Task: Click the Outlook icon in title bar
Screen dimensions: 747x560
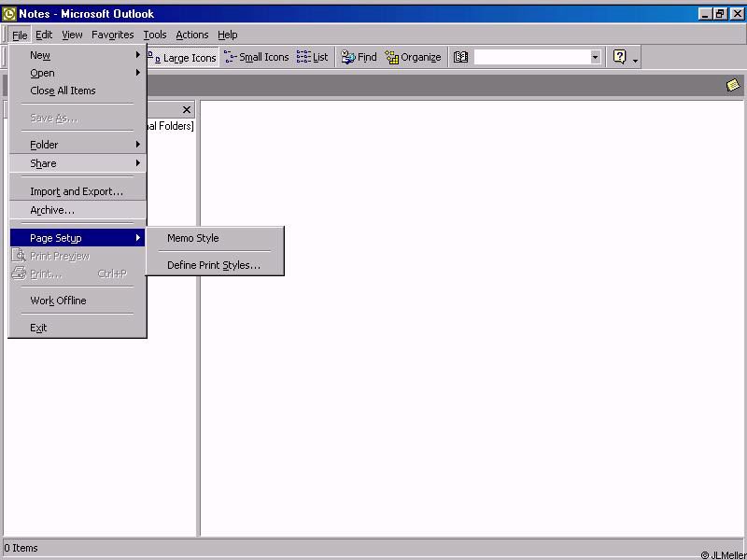Action: [x=9, y=14]
